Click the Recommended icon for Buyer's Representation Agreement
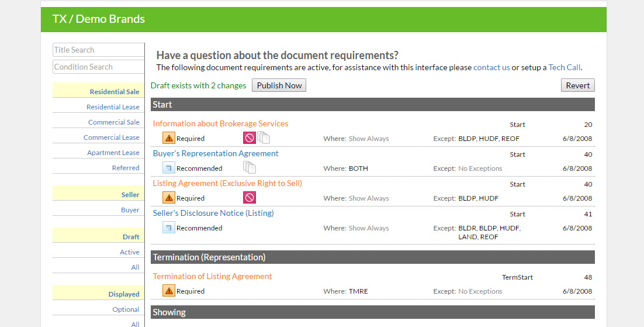Image resolution: width=644 pixels, height=327 pixels. [169, 168]
